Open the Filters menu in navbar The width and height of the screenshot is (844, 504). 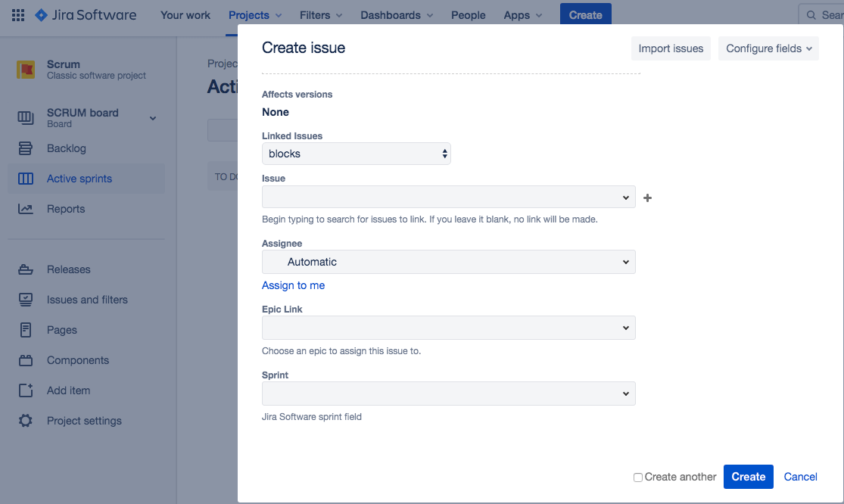(x=320, y=15)
